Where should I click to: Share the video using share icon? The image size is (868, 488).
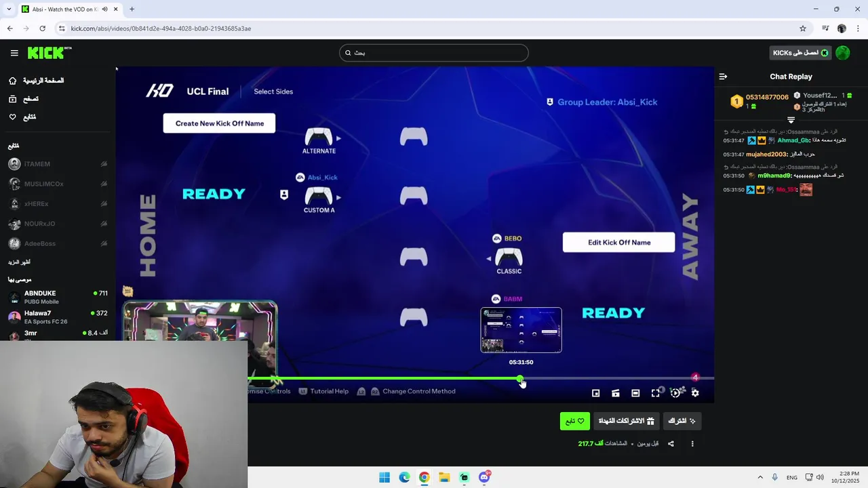pyautogui.click(x=671, y=444)
